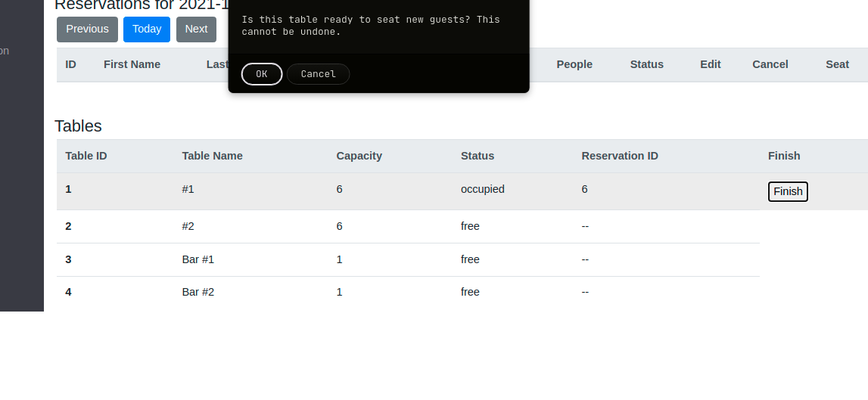Click the Tables heading
The height and width of the screenshot is (400, 868).
[x=78, y=126]
